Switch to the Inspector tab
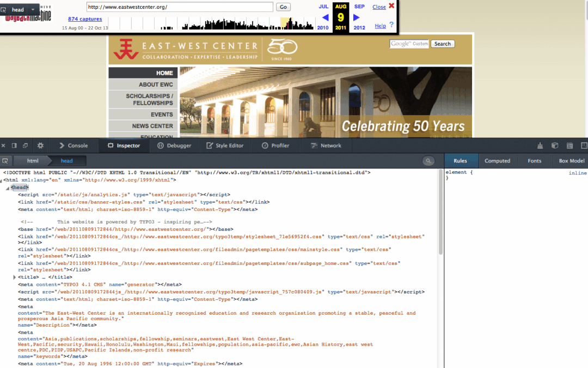The width and height of the screenshot is (588, 368). (x=124, y=146)
